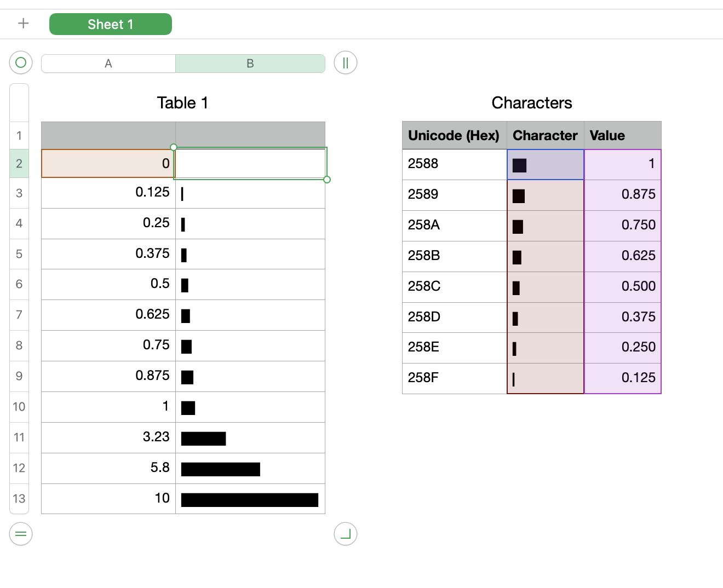Select row 2 header number

[19, 163]
